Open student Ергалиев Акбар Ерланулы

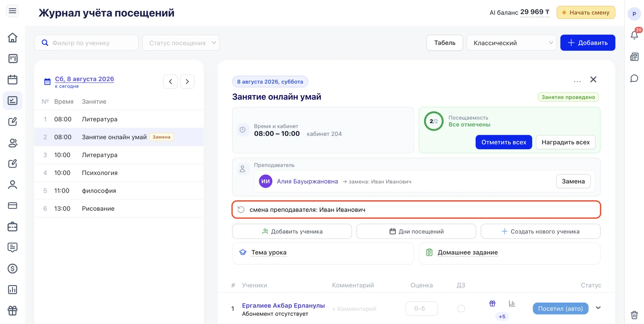point(283,306)
